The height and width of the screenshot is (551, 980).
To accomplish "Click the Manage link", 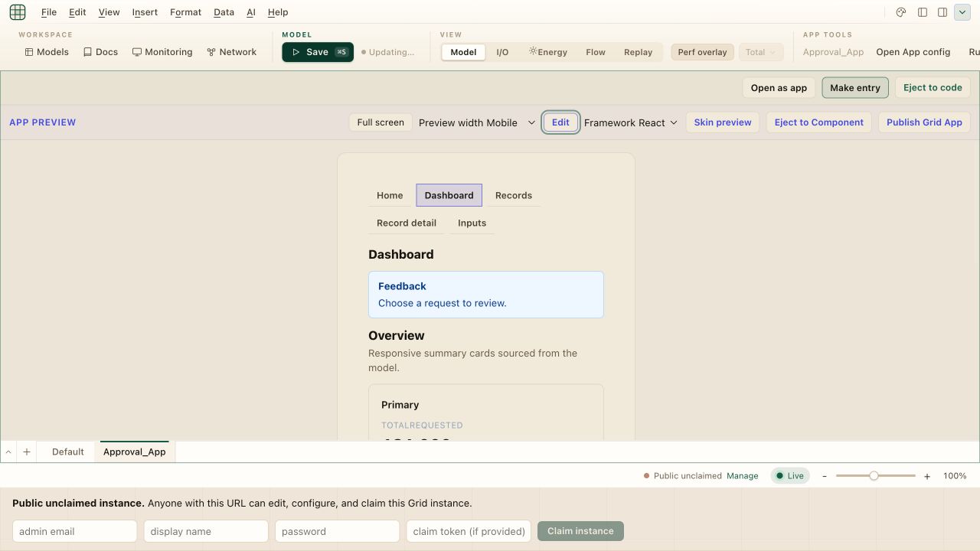I will (743, 476).
